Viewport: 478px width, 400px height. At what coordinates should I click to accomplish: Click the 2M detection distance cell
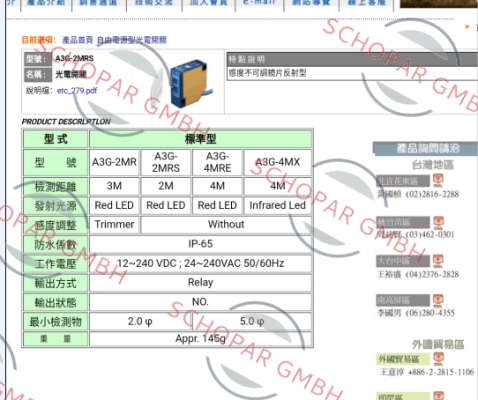[166, 186]
